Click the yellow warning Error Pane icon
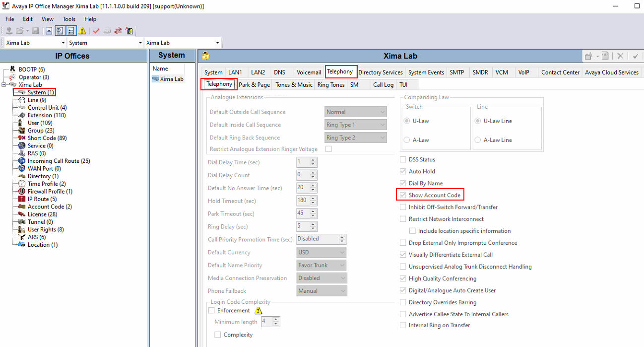 (x=83, y=30)
